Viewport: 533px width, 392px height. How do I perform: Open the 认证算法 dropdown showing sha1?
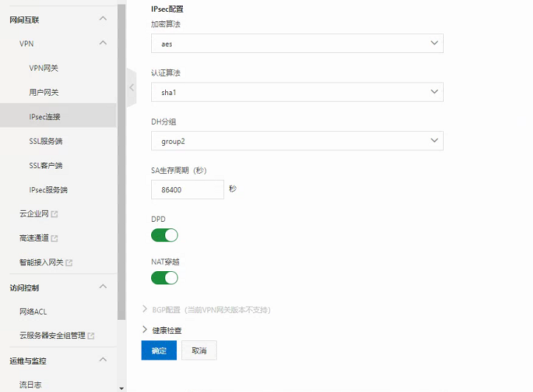pyautogui.click(x=297, y=92)
